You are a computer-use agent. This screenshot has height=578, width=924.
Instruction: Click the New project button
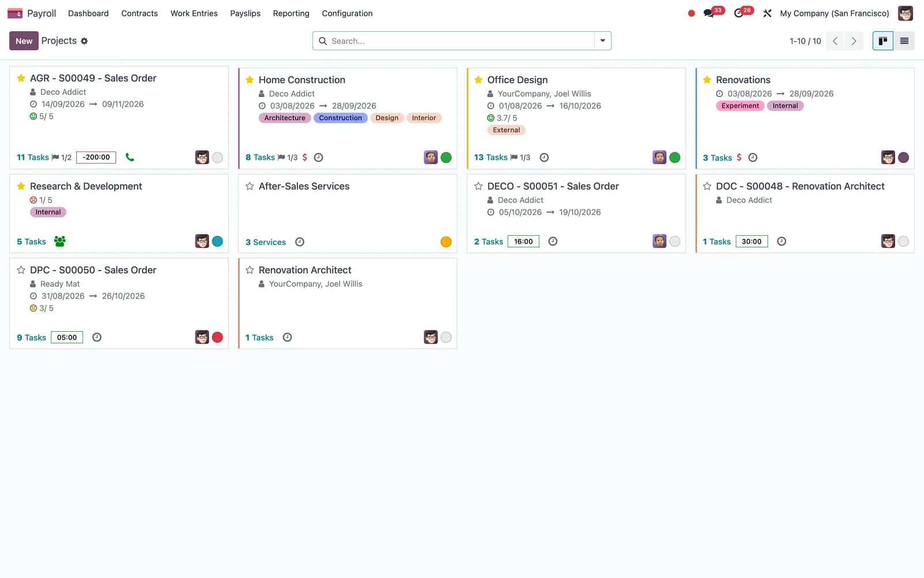24,41
